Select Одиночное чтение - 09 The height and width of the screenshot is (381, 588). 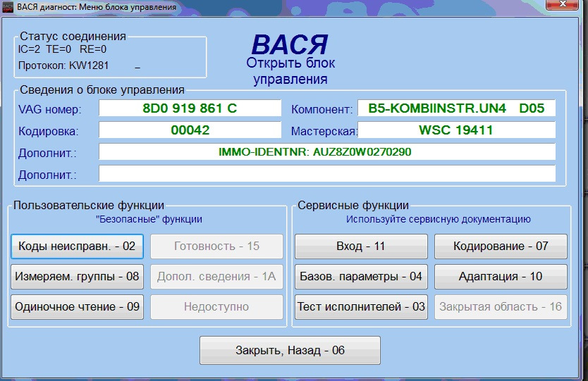[78, 307]
